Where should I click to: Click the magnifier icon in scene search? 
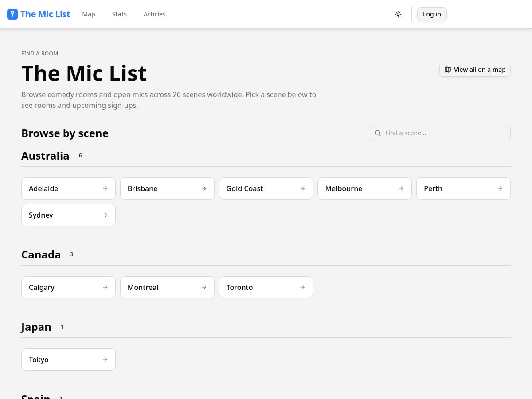click(378, 133)
